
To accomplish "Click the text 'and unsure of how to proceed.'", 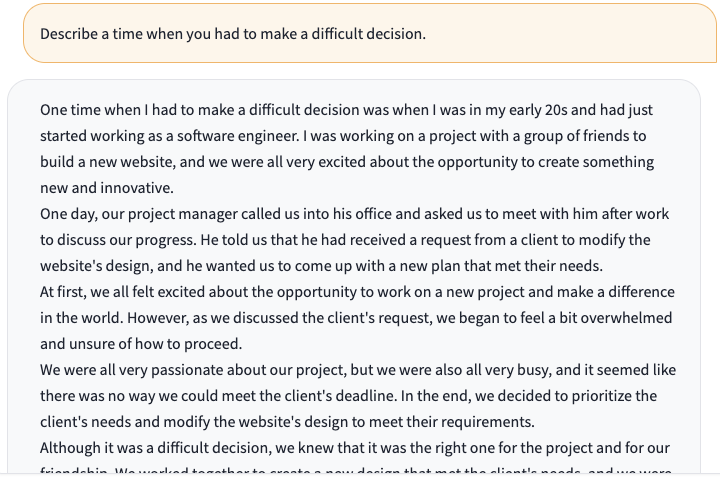I will [x=141, y=344].
